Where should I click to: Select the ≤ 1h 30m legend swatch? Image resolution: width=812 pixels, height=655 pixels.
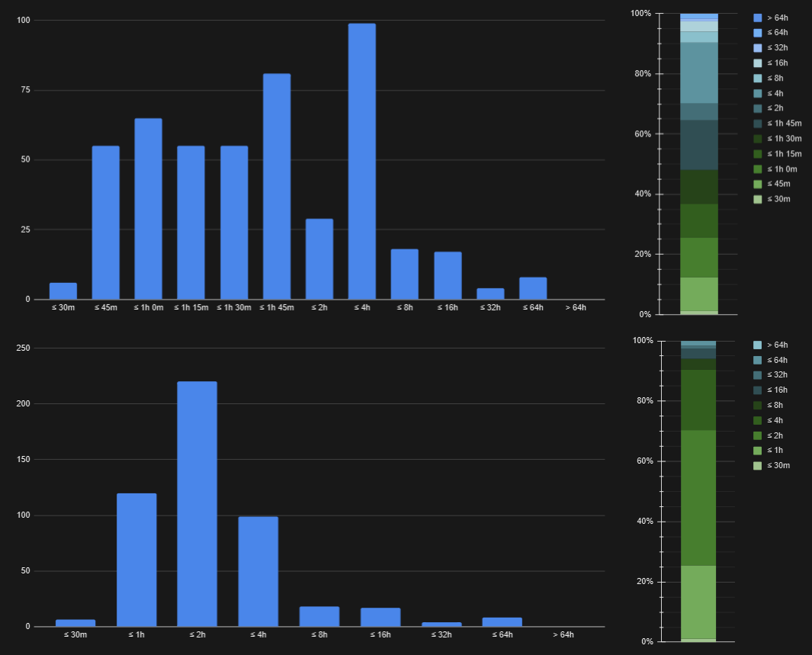758,139
